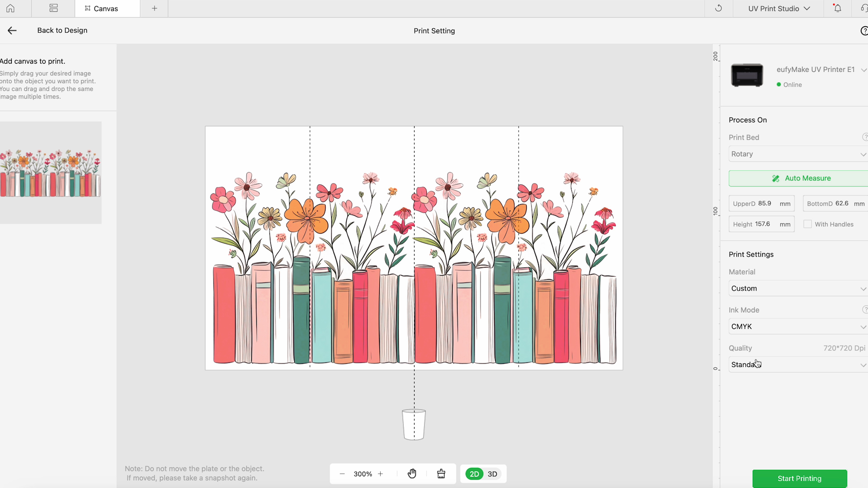Click the Start Printing button

pos(799,478)
